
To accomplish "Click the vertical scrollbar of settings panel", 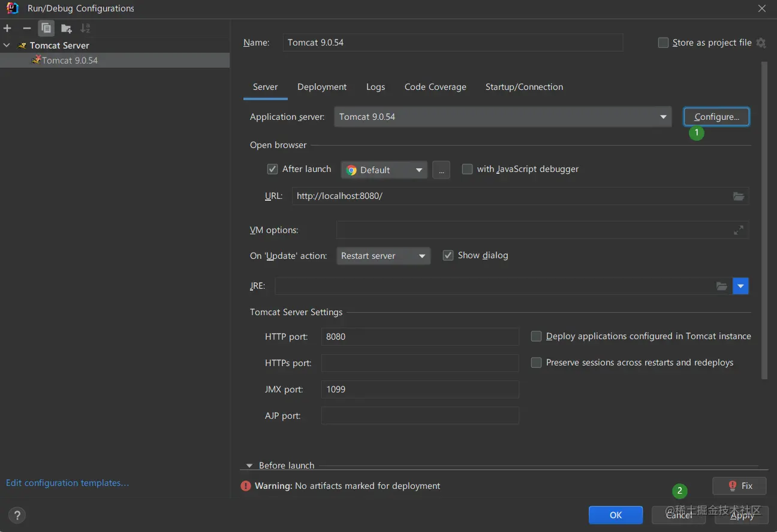I will click(x=764, y=220).
